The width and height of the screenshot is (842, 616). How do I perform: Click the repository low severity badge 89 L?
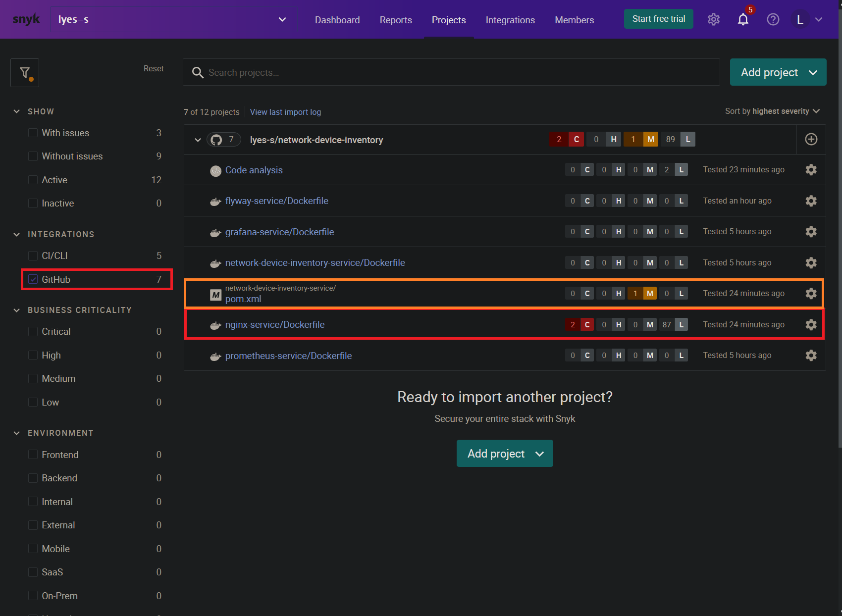click(678, 139)
